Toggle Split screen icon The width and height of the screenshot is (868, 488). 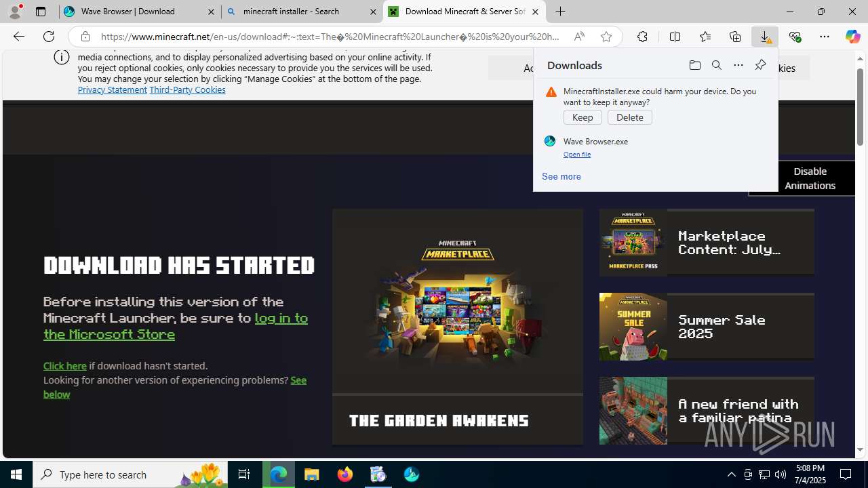tap(675, 37)
